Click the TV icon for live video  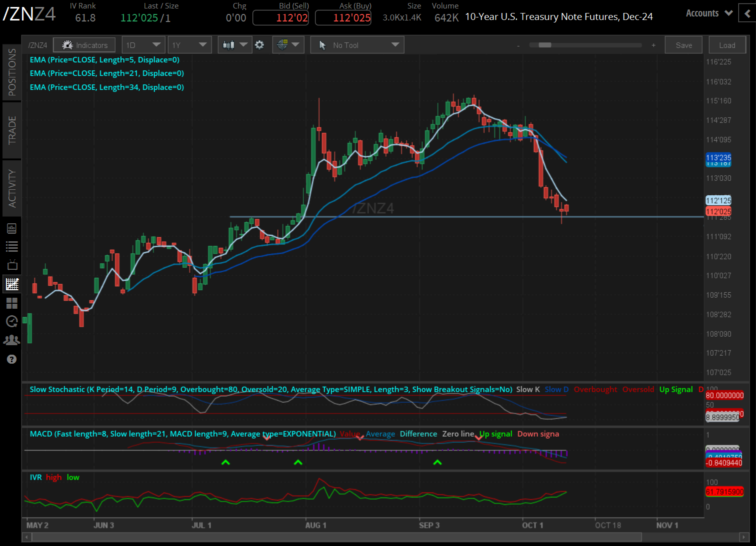point(11,265)
